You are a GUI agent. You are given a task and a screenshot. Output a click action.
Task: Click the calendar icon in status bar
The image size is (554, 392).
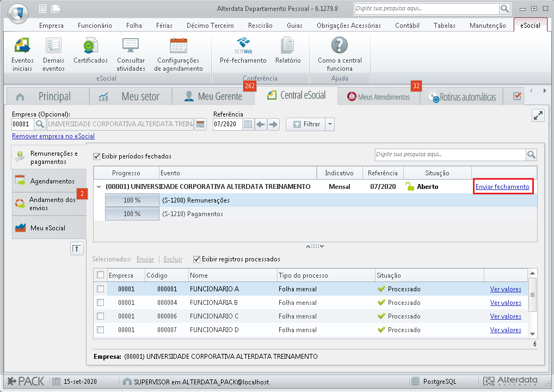[56, 382]
